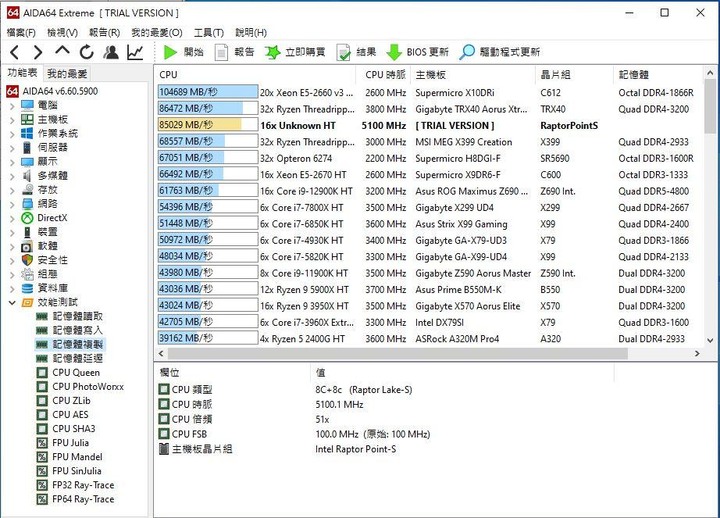Expand the 主機板 tree node
Viewport: 720px width, 518px height.
(12, 120)
